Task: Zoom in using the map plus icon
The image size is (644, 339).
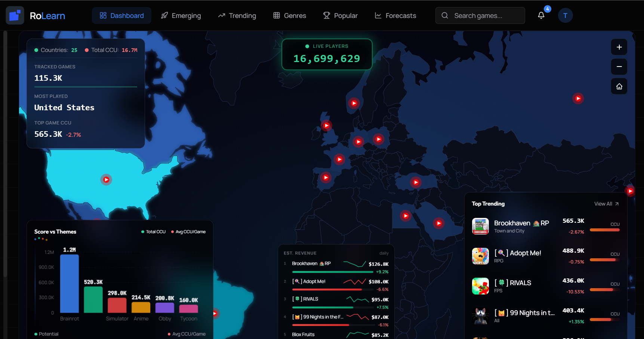Action: (619, 47)
